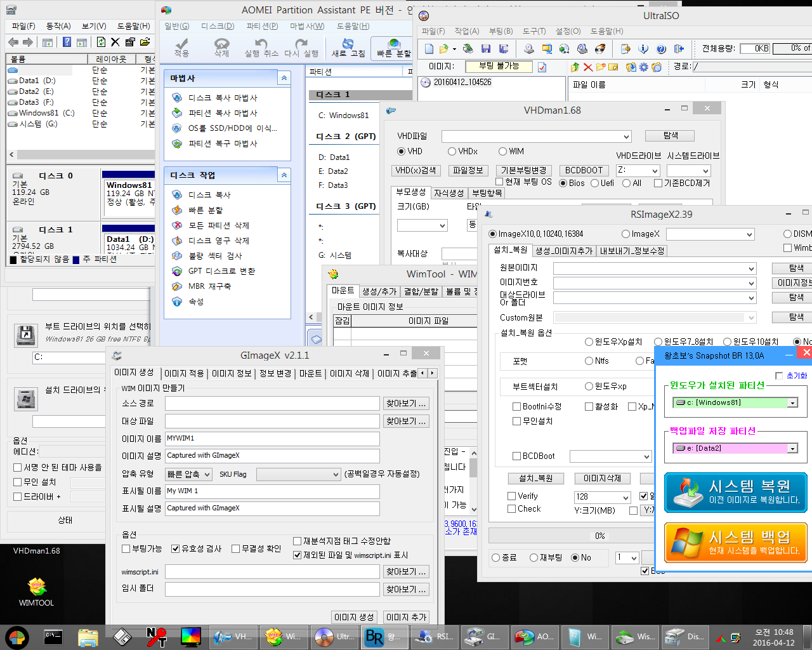Click the AOMEI apply (적용) checkmark icon
This screenshot has width=812, height=650.
click(x=182, y=47)
